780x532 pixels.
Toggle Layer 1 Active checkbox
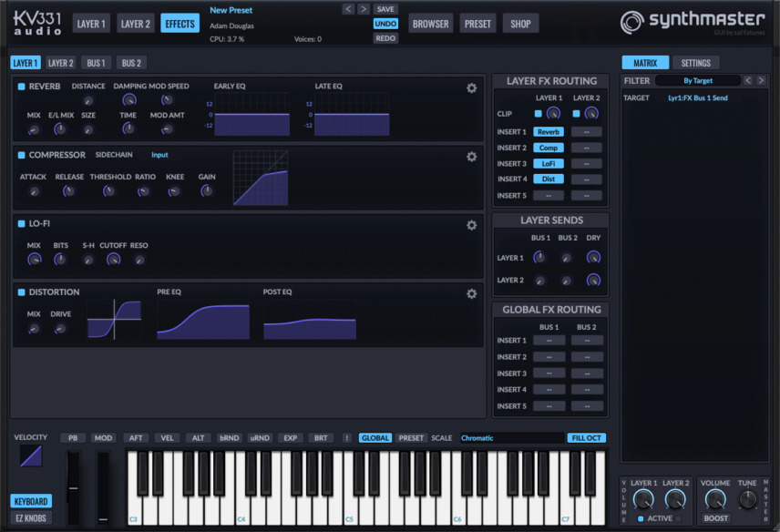pyautogui.click(x=641, y=518)
